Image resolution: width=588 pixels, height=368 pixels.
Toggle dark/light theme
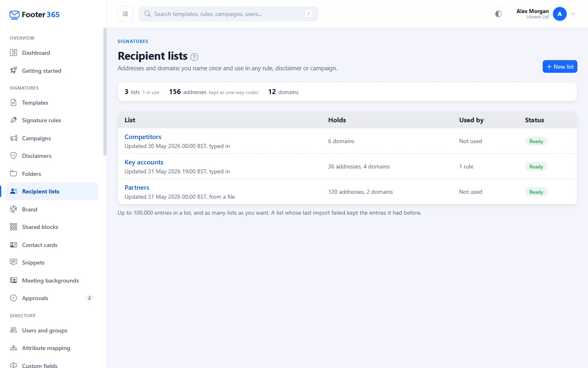pyautogui.click(x=499, y=14)
